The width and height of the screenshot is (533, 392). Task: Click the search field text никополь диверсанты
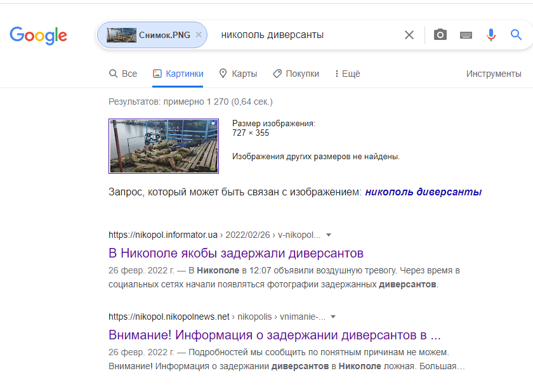(x=272, y=35)
